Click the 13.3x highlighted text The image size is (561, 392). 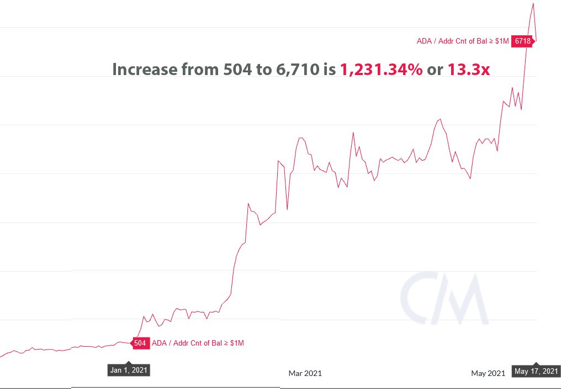pyautogui.click(x=469, y=69)
